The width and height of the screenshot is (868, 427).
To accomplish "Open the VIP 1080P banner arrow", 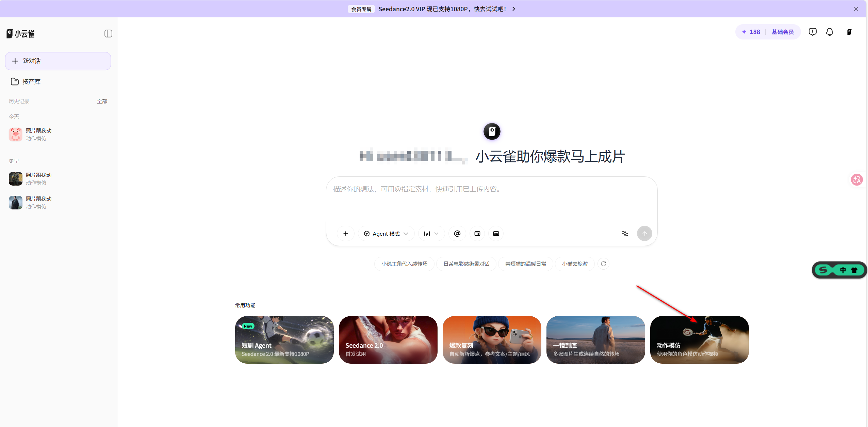I will [514, 9].
